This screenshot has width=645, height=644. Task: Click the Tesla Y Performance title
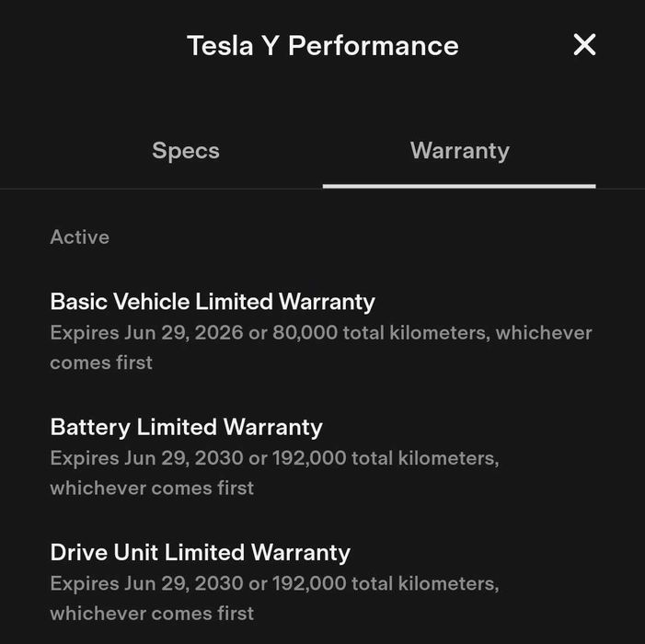pyautogui.click(x=322, y=45)
